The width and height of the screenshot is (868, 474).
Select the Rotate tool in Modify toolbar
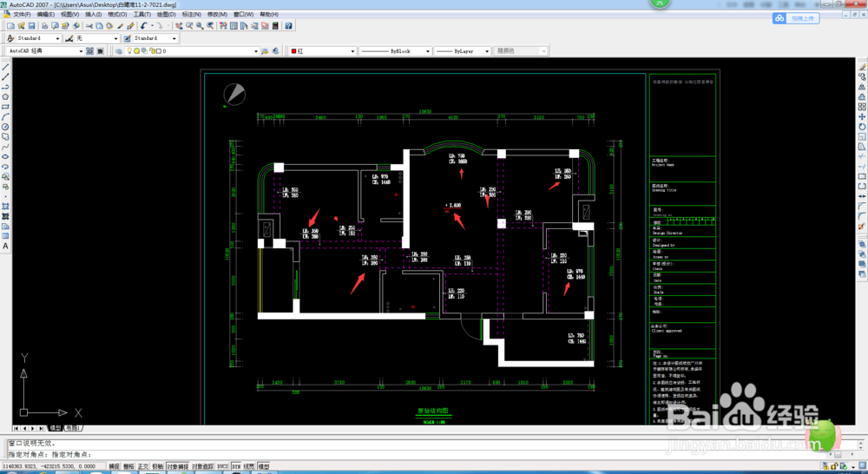click(862, 127)
